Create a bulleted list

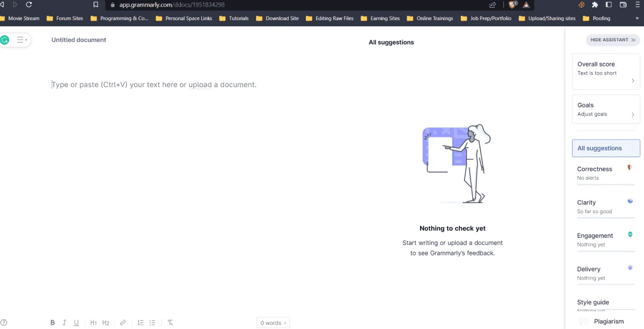pyautogui.click(x=152, y=323)
